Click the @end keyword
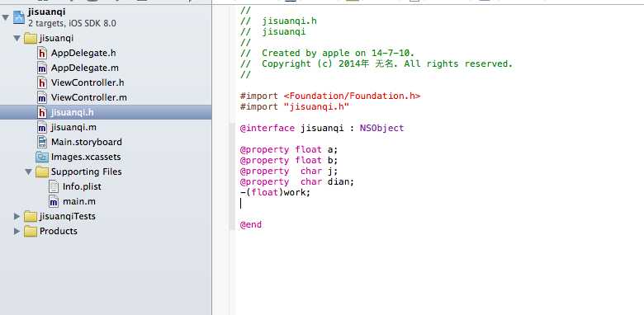The height and width of the screenshot is (315, 644). tap(251, 225)
